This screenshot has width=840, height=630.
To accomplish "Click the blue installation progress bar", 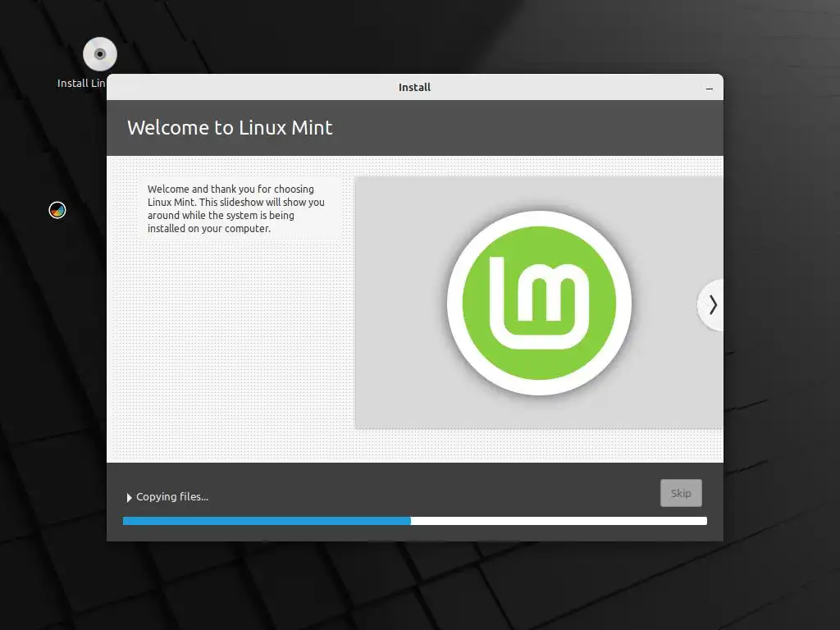I will pyautogui.click(x=414, y=521).
